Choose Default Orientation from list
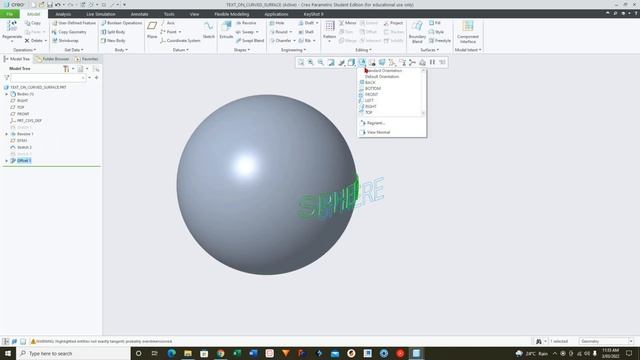Image resolution: width=640 pixels, height=360 pixels. click(382, 77)
